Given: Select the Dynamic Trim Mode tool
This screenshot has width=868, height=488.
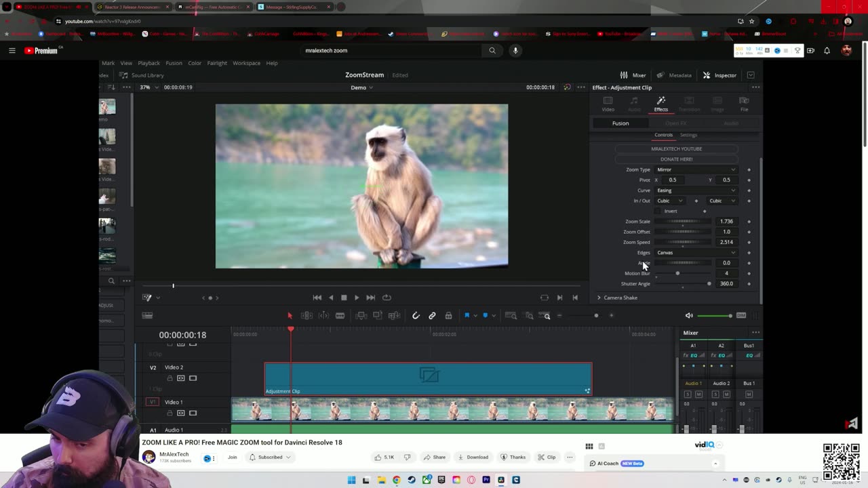Looking at the screenshot, I should pyautogui.click(x=323, y=315).
